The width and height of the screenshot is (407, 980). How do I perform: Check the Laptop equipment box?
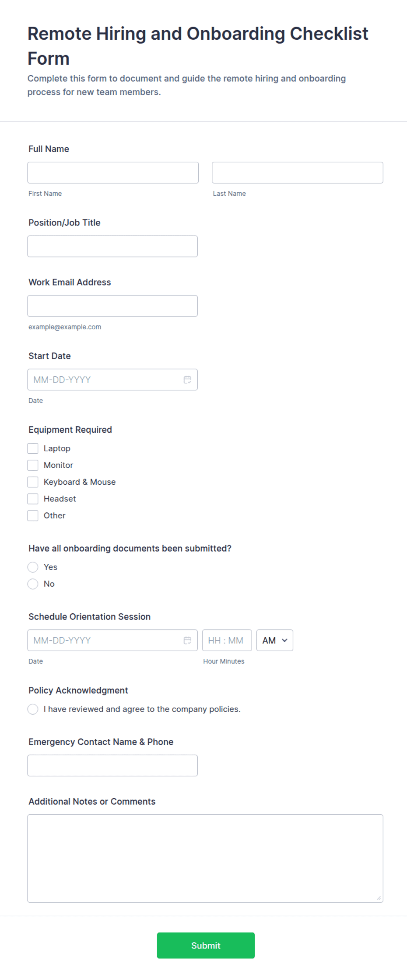pos(33,448)
